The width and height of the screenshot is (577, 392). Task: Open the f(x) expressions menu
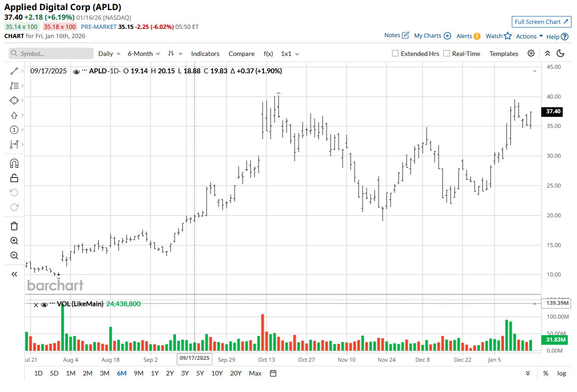[268, 54]
